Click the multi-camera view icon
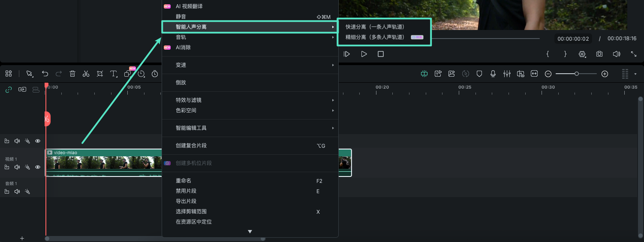 521,74
